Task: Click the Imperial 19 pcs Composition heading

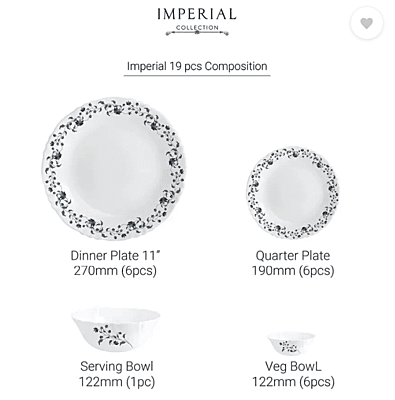Action: tap(197, 66)
